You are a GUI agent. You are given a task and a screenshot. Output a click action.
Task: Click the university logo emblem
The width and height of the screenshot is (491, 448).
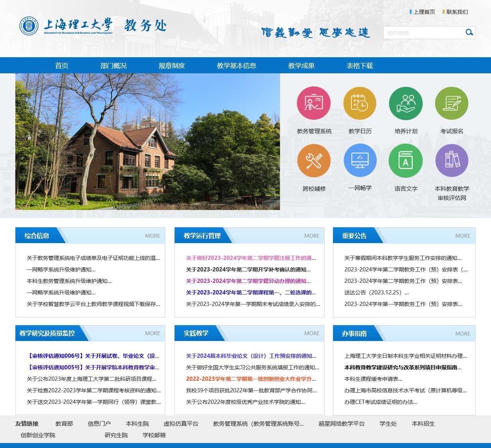pyautogui.click(x=29, y=26)
